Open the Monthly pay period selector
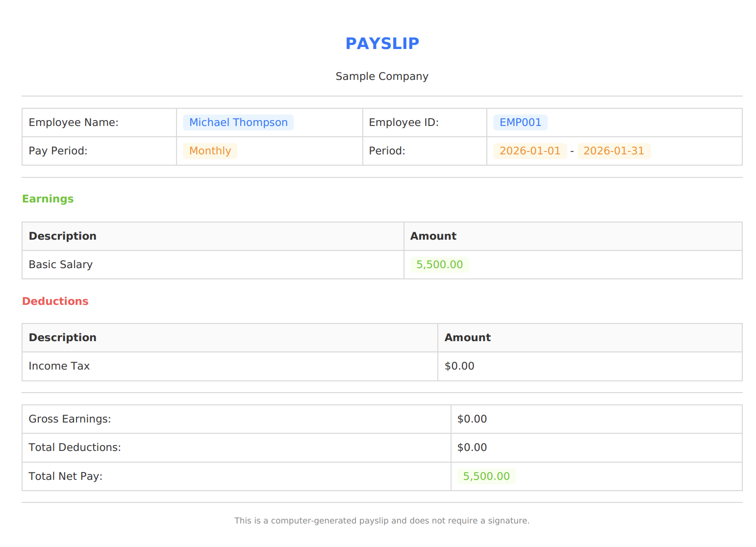756x547 pixels. tap(210, 150)
